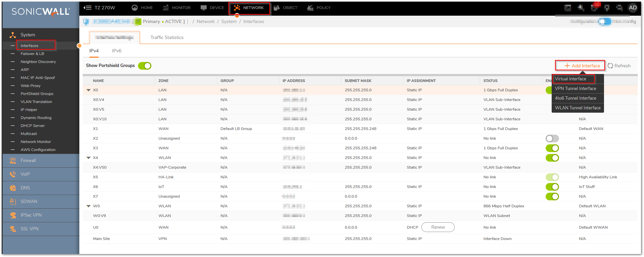Collapse the X4 interface row

click(89, 158)
